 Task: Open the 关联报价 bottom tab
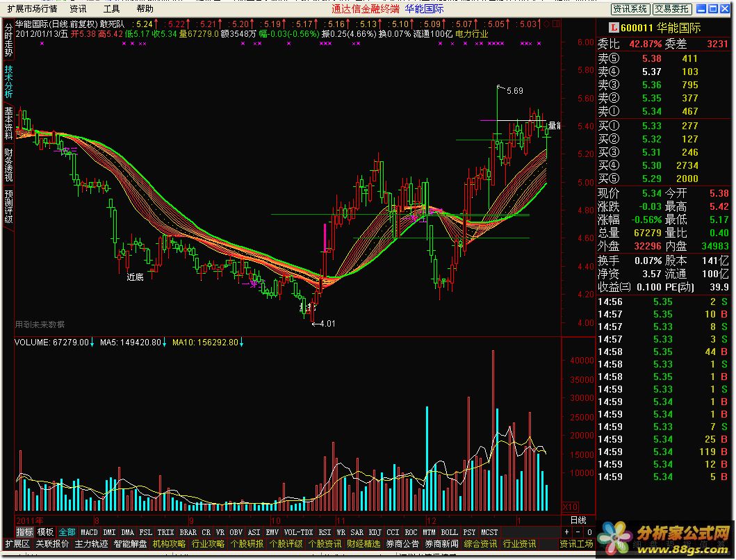point(53,544)
